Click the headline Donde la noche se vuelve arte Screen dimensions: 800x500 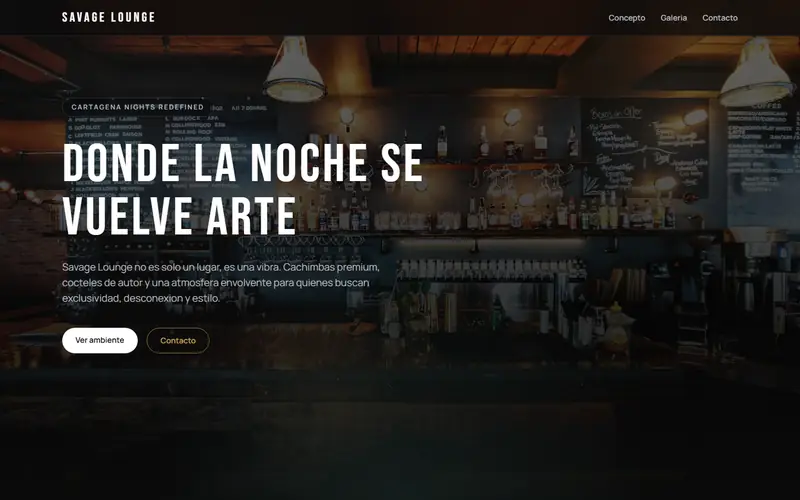[x=242, y=189]
